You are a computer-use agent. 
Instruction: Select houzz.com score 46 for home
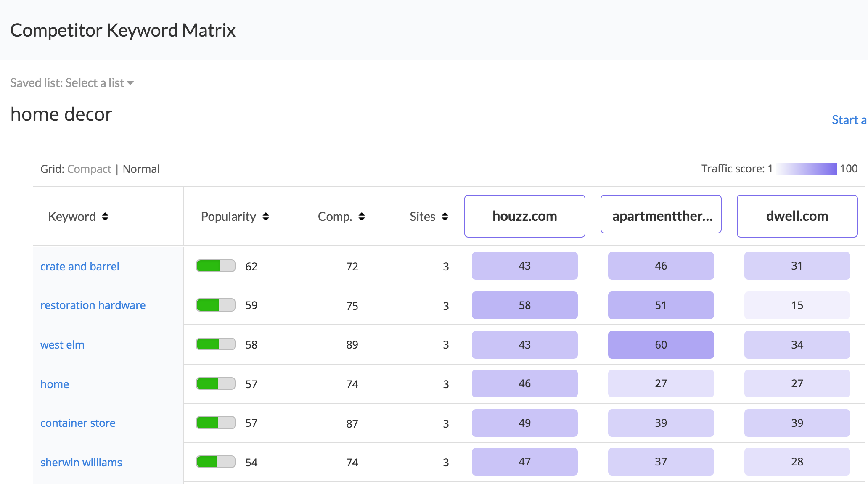(525, 383)
